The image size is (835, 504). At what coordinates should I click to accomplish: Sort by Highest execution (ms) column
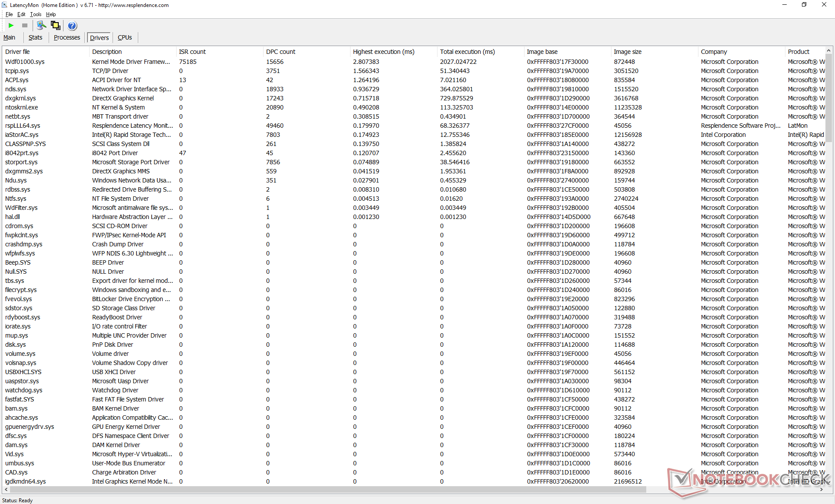(383, 52)
